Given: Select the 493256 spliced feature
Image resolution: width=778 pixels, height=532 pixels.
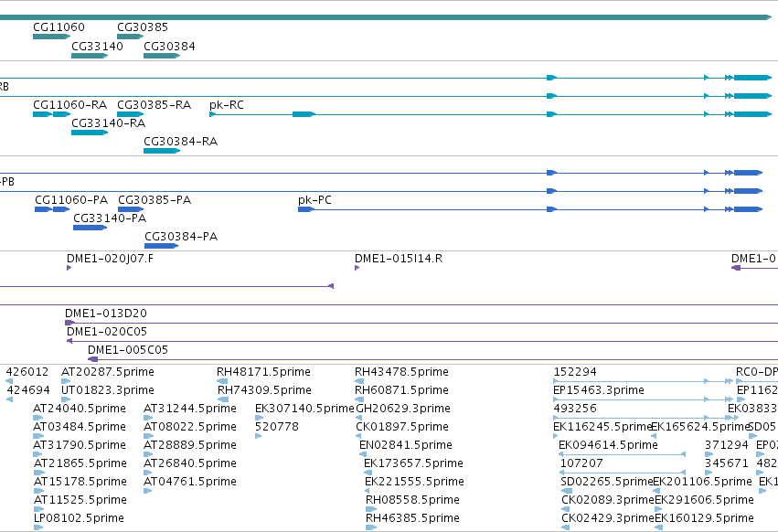Looking at the screenshot, I should (x=645, y=418).
